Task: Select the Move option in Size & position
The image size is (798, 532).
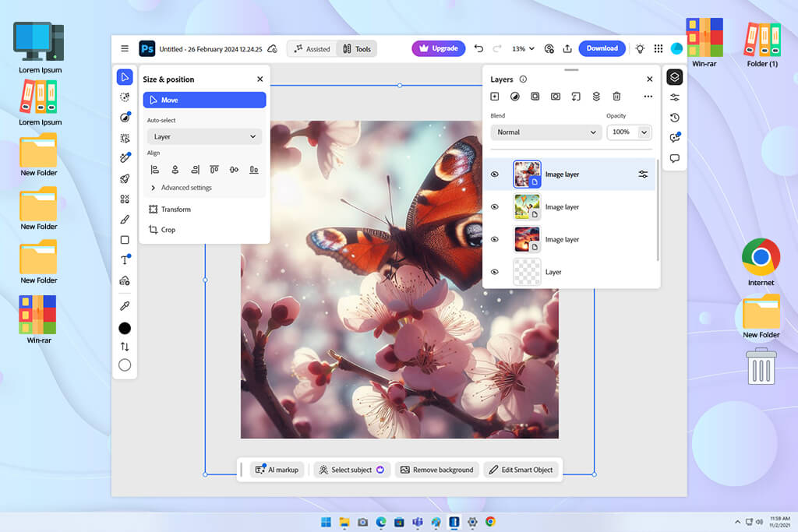Action: click(x=205, y=100)
